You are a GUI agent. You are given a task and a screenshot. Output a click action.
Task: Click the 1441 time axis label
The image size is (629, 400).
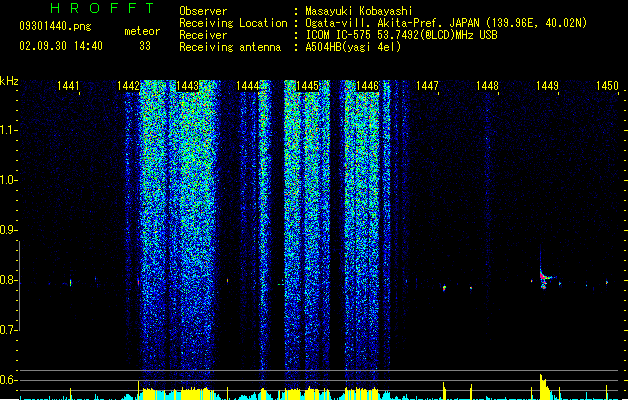68,86
